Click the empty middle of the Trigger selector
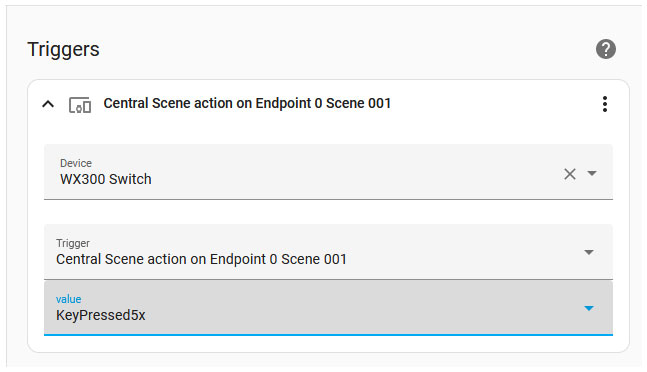The width and height of the screenshot is (647, 372). coord(462,252)
